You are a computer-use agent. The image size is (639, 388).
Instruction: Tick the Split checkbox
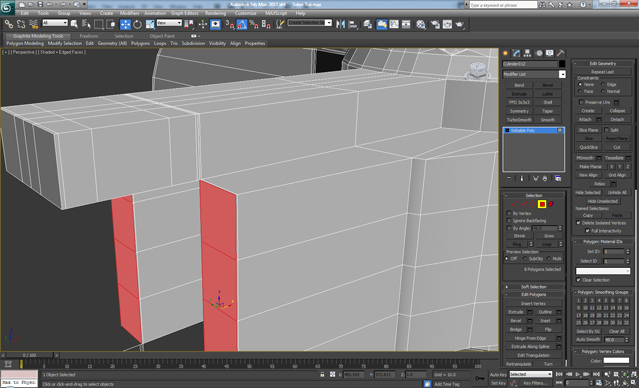coord(606,130)
